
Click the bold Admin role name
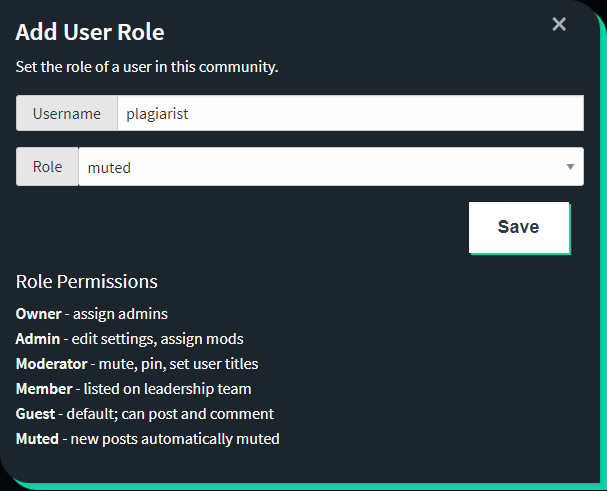[39, 339]
